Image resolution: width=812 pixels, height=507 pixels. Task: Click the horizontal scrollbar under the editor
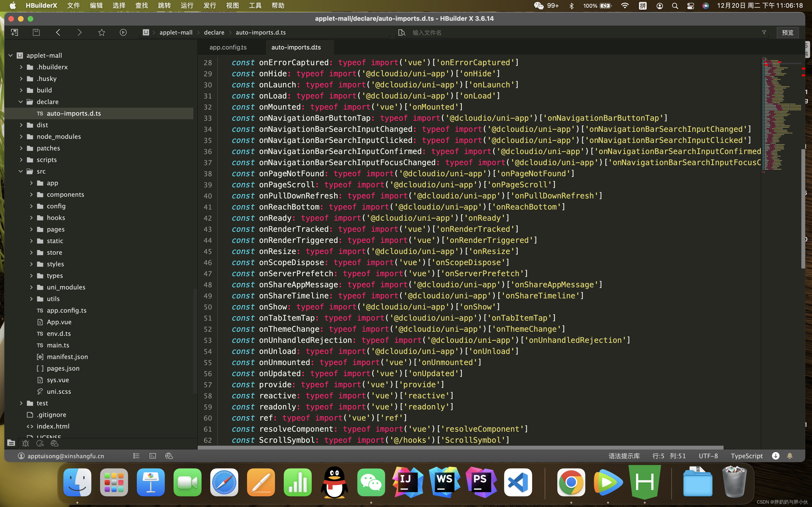point(460,447)
